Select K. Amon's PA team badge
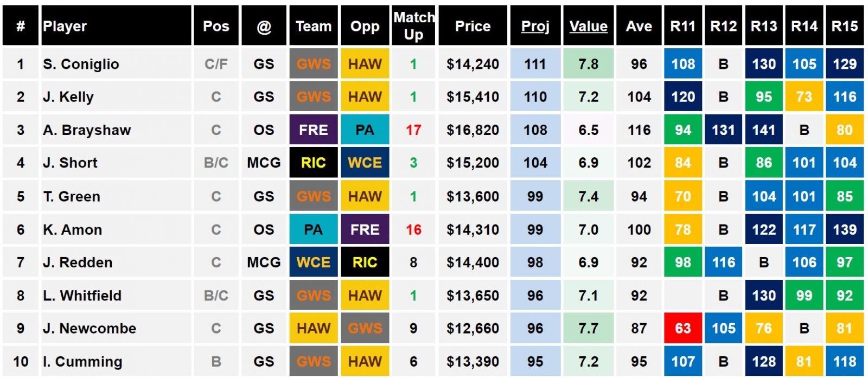The image size is (868, 378). (x=314, y=229)
